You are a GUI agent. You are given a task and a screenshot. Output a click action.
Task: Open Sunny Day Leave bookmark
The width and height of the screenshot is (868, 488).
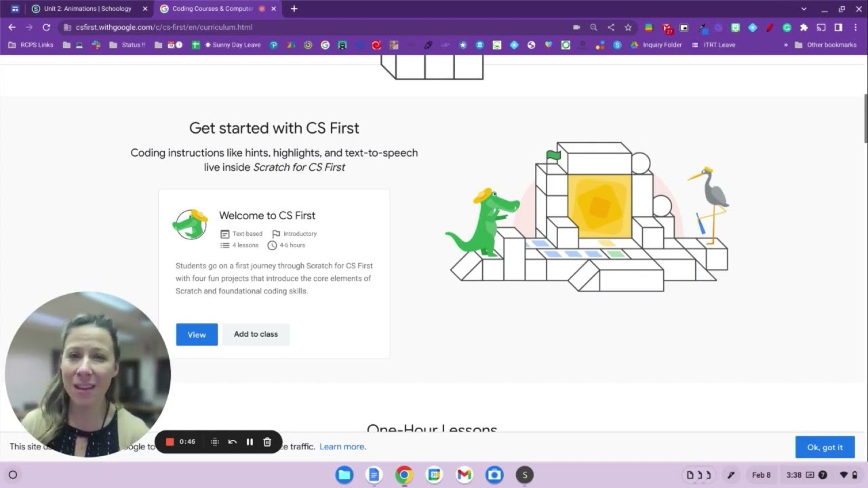coord(232,45)
